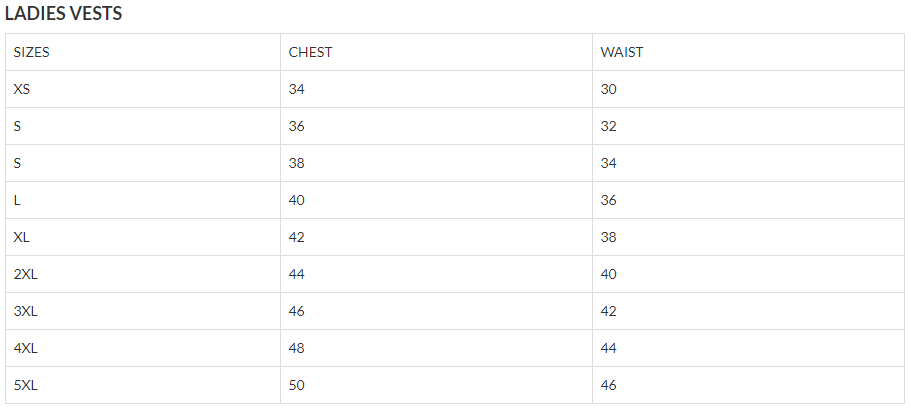Click the 2XL size cell
The image size is (911, 413).
(x=26, y=274)
